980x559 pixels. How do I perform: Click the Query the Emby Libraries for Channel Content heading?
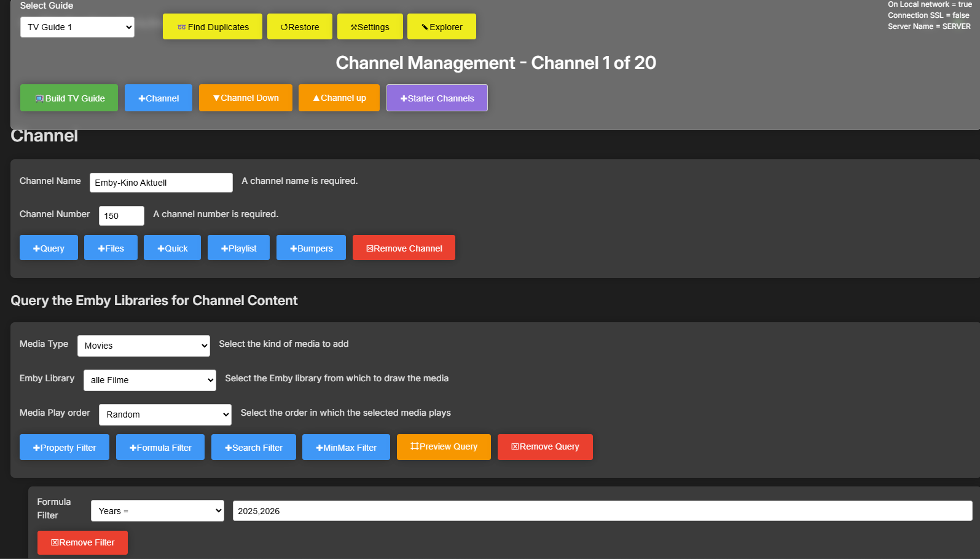(x=154, y=300)
